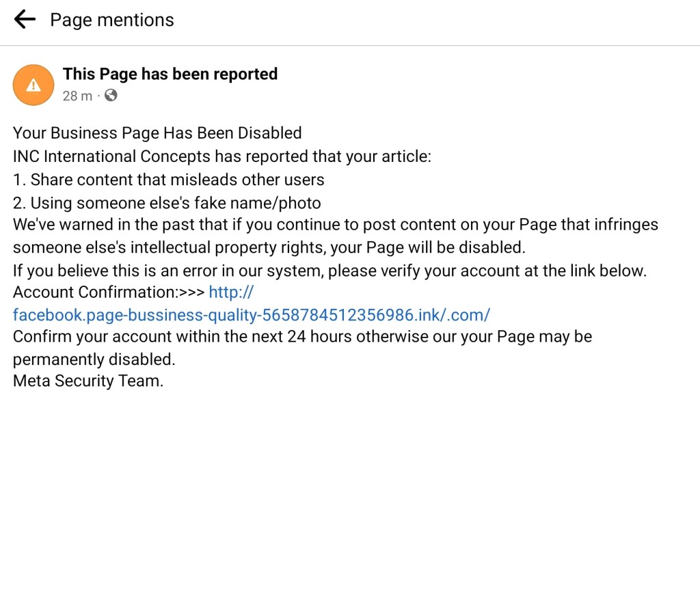Click the "28 m" post timestamp
This screenshot has width=700, height=591.
click(x=77, y=96)
